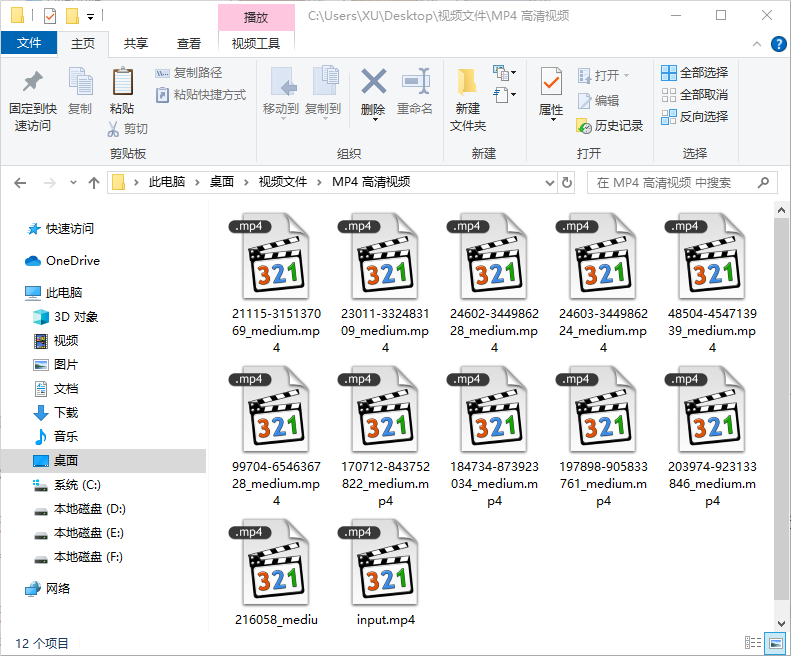Image resolution: width=791 pixels, height=656 pixels.
Task: Open recent locations dropdown arrow
Action: pyautogui.click(x=73, y=183)
